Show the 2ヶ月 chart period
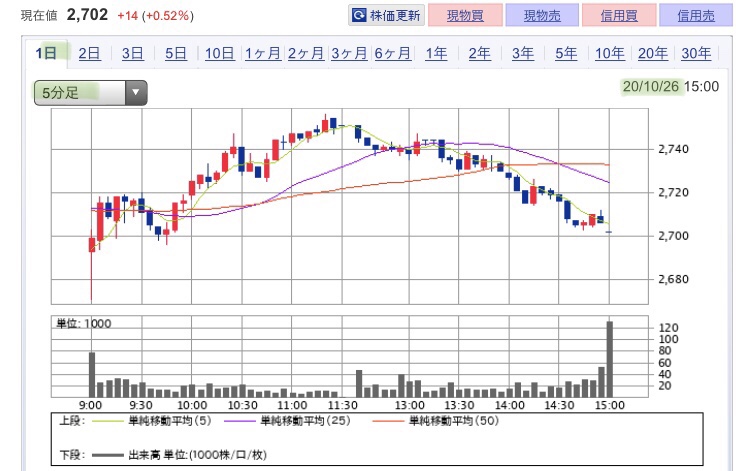 pos(306,53)
